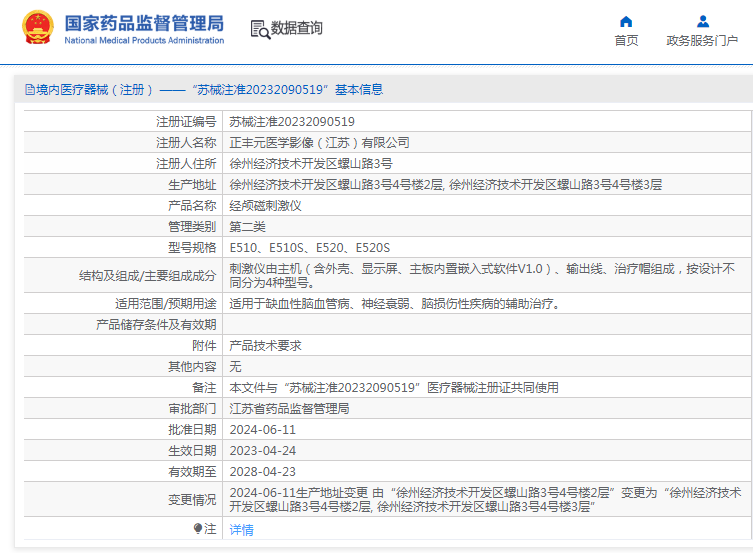This screenshot has height=553, width=753.
Task: Click management class 第二类
Action: point(247,227)
